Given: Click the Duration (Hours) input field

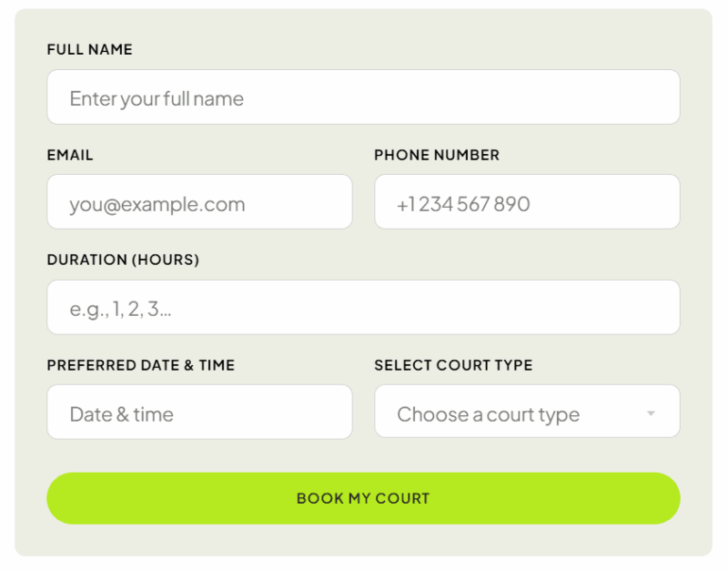Looking at the screenshot, I should (363, 308).
